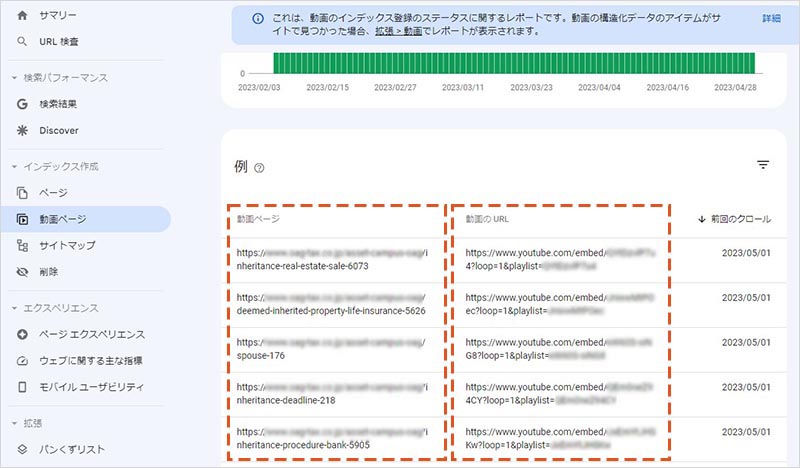Click the filter icon above the table
Image resolution: width=800 pixels, height=468 pixels.
point(763,165)
